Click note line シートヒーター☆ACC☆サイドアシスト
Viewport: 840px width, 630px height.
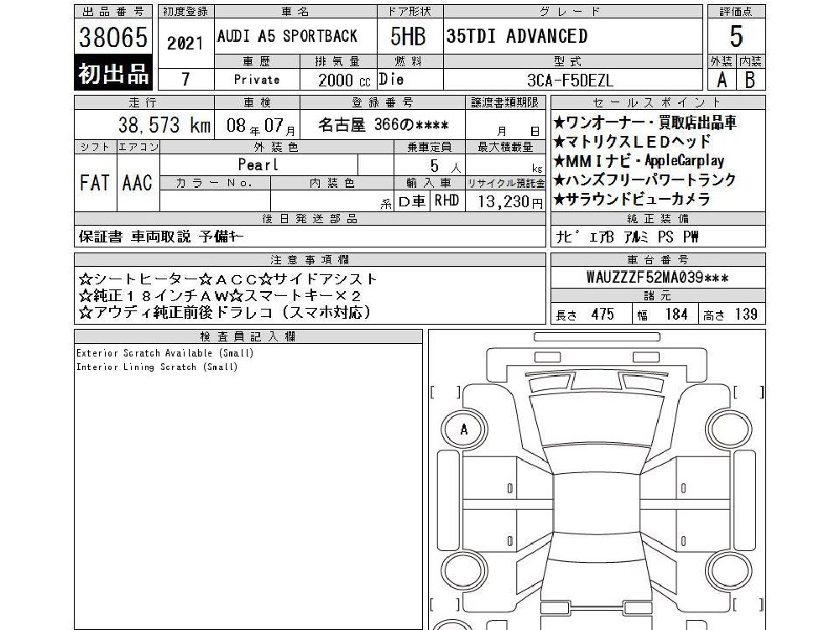click(x=228, y=279)
